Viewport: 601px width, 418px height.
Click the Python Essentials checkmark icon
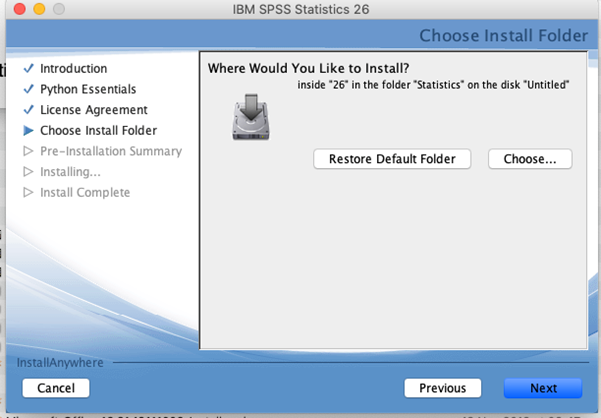pyautogui.click(x=28, y=89)
